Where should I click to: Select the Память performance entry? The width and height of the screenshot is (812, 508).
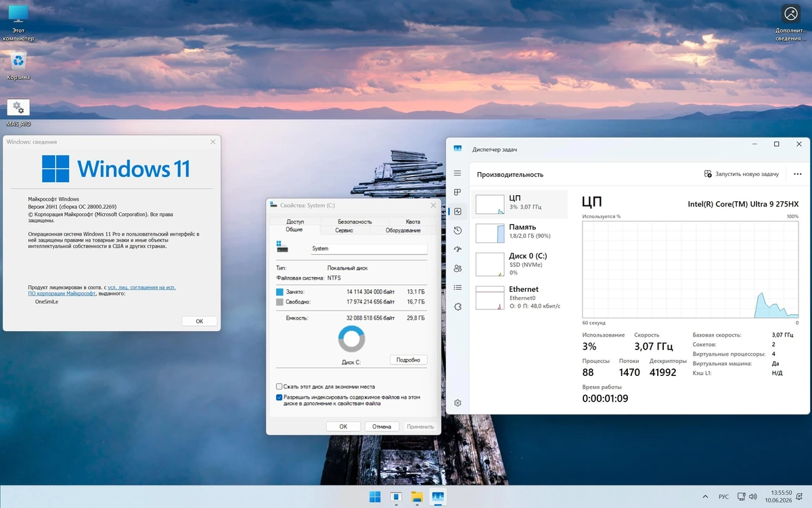520,233
